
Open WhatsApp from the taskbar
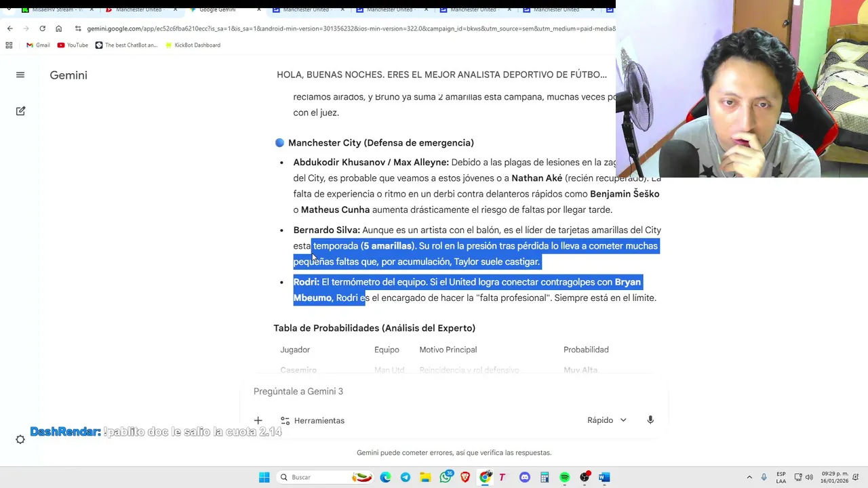point(445,477)
